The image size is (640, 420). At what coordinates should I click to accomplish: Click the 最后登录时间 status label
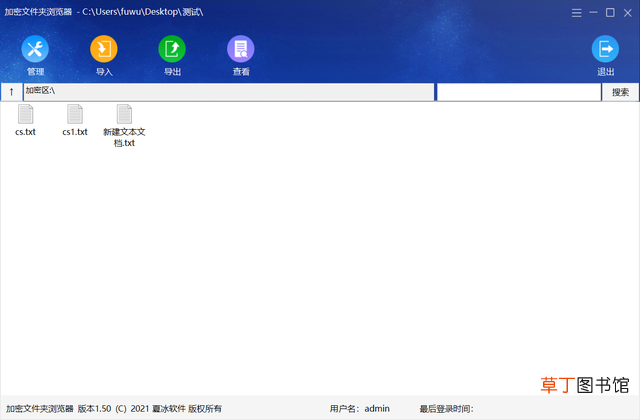pos(447,409)
